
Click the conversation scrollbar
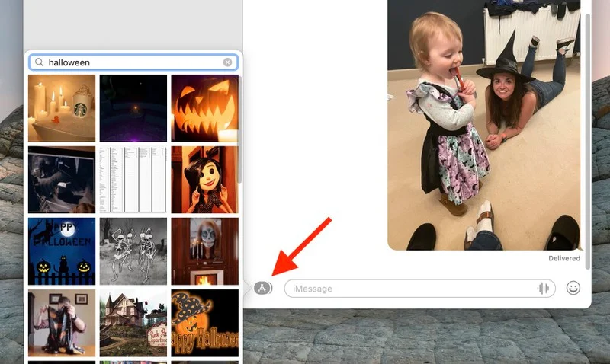586,114
